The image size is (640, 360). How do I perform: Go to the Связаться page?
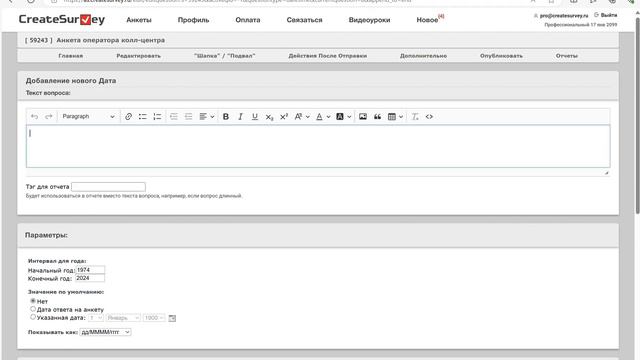304,20
